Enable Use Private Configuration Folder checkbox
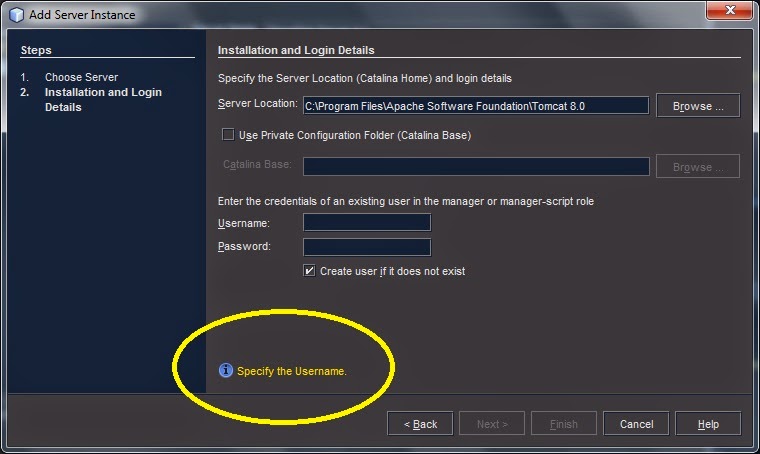Image resolution: width=760 pixels, height=454 pixels. click(228, 134)
